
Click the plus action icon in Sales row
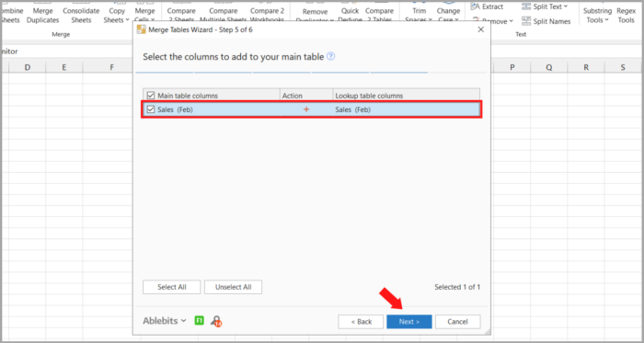[306, 109]
